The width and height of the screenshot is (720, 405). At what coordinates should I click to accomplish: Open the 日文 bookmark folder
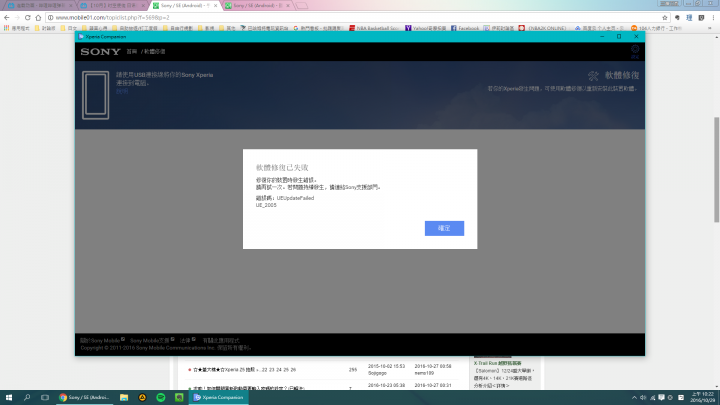[69, 28]
